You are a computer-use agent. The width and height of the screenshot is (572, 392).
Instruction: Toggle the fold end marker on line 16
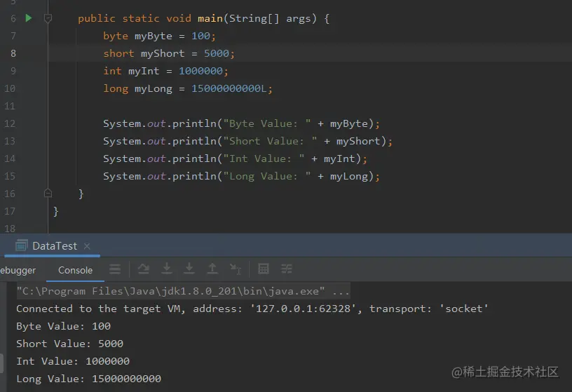(48, 193)
